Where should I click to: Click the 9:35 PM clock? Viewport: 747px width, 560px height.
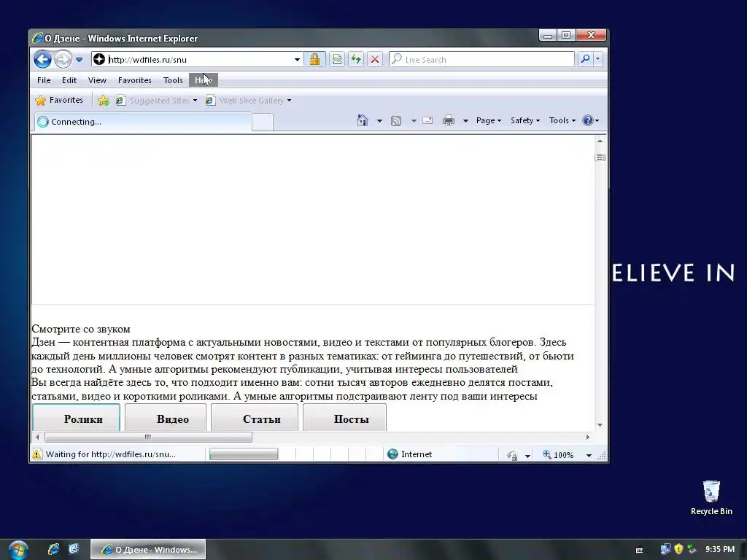719,549
